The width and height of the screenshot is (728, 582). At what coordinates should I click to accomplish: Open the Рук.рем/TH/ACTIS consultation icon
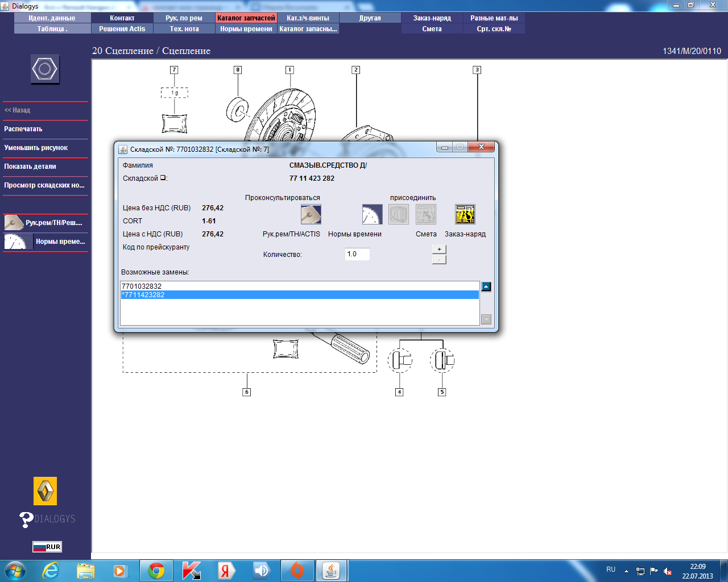tap(311, 214)
